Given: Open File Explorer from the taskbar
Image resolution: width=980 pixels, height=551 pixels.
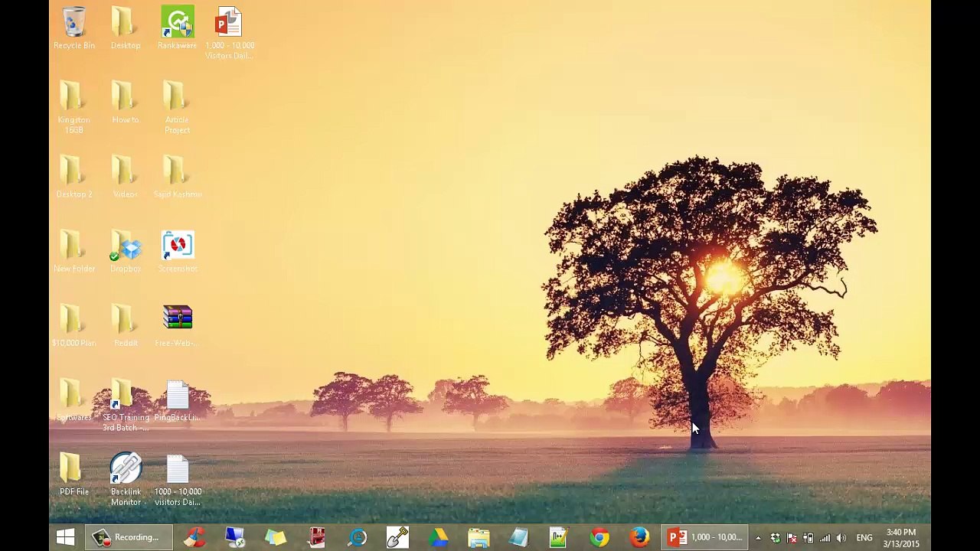Looking at the screenshot, I should click(x=479, y=537).
